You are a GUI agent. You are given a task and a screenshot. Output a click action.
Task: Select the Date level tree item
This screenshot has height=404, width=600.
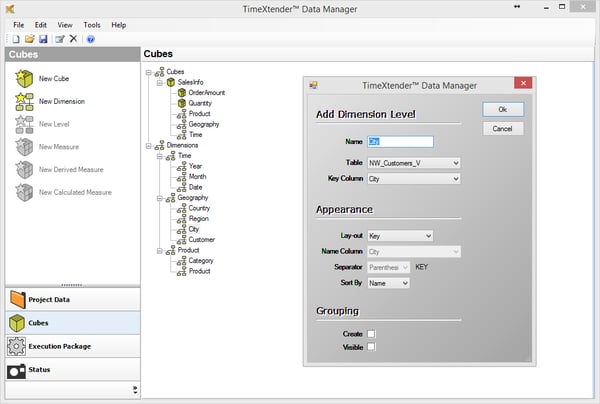[196, 187]
